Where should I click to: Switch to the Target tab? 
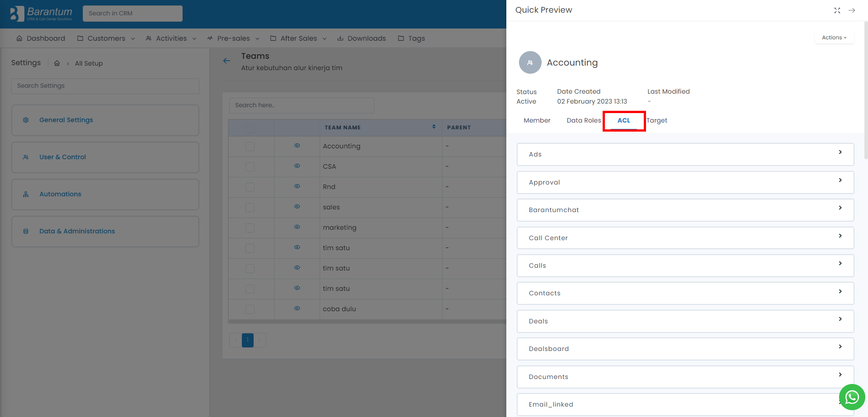pyautogui.click(x=657, y=120)
